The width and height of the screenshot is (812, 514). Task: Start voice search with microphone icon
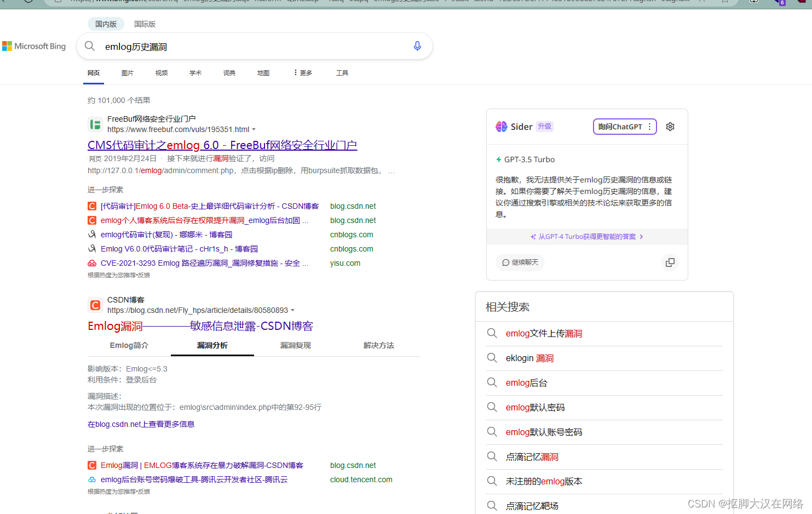coord(417,46)
